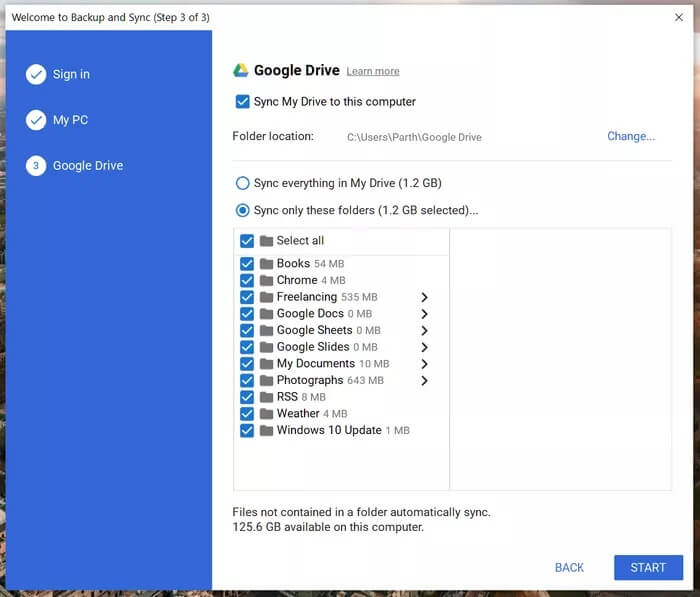Click the BACK button

(x=569, y=568)
